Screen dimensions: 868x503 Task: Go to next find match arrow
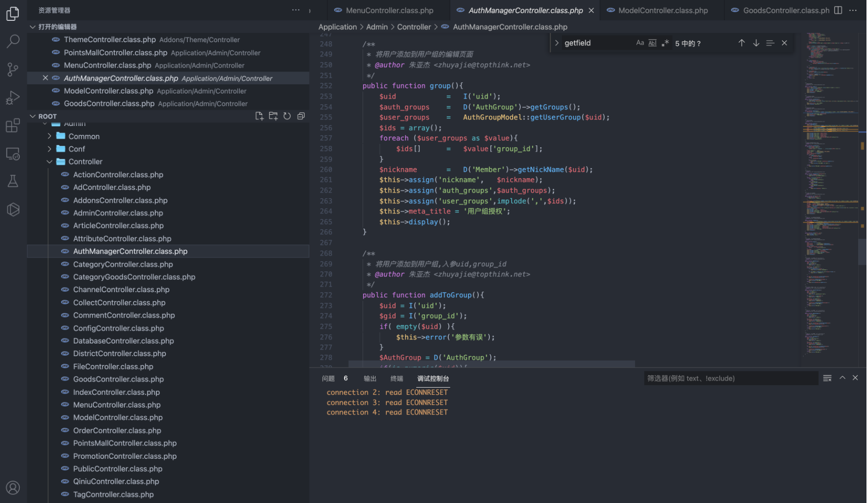[x=756, y=43]
